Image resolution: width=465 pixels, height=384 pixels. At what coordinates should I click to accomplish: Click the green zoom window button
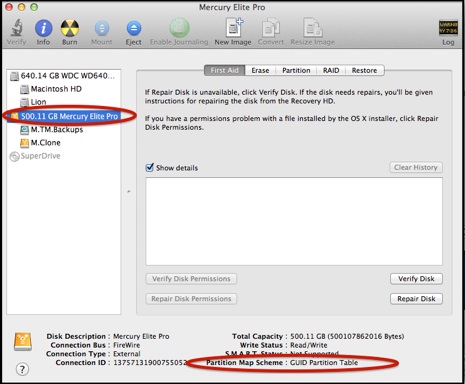pos(34,7)
